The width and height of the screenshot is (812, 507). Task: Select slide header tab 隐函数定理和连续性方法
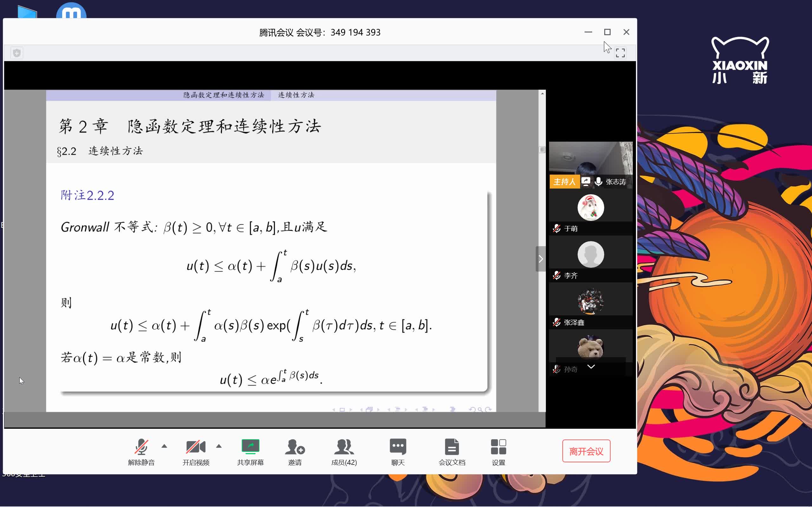pos(224,95)
